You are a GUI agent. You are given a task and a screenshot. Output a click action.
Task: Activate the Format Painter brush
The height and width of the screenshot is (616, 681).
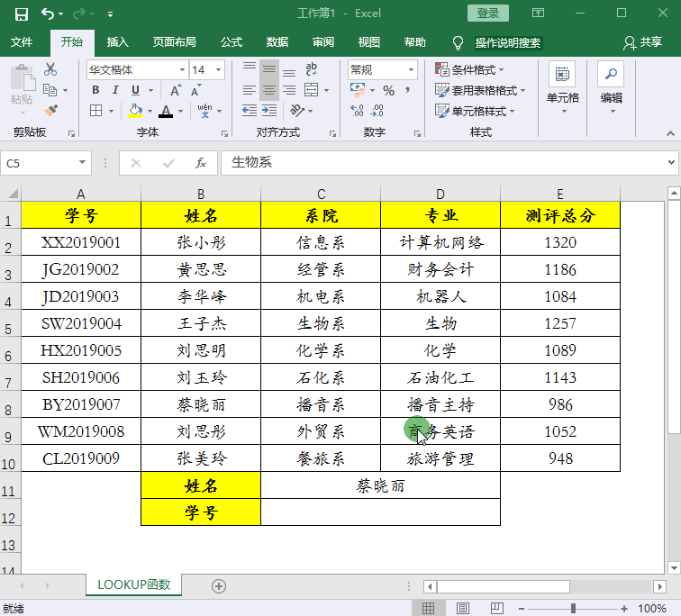(x=50, y=111)
